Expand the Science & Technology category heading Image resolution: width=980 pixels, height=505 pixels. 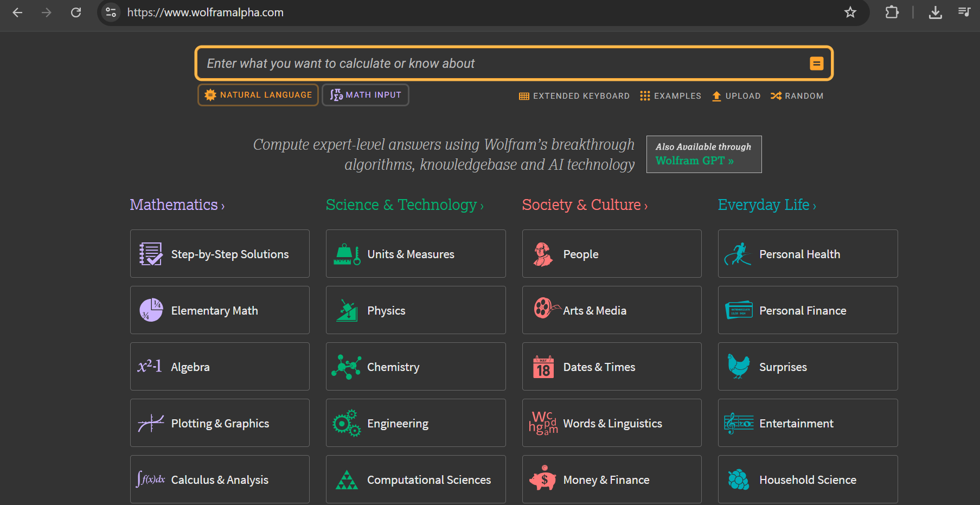point(405,205)
